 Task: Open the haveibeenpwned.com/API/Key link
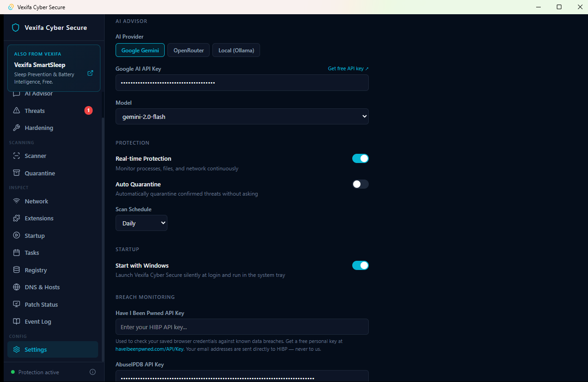[x=150, y=349]
